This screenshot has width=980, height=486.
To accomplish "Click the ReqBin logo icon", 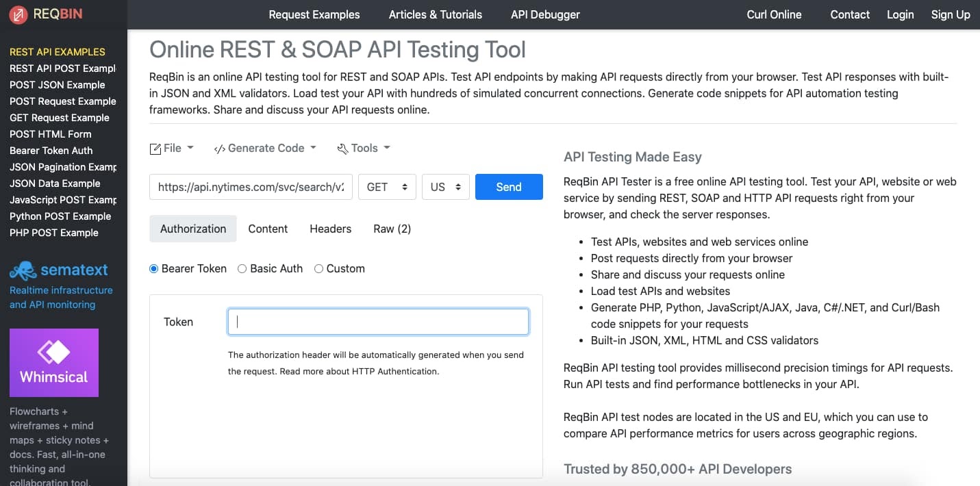I will tap(18, 14).
